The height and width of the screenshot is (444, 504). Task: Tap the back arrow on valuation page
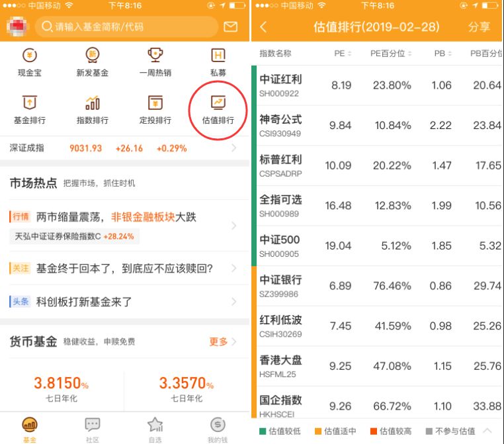(x=263, y=27)
